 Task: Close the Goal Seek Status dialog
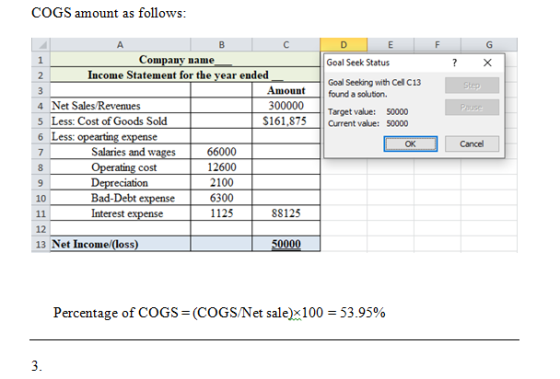click(487, 63)
